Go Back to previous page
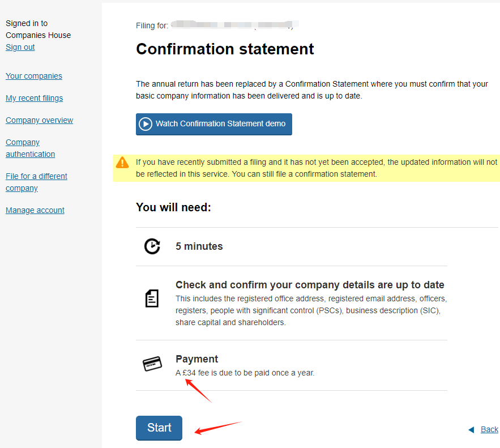Screen dimensions: 500x448 pos(489,429)
